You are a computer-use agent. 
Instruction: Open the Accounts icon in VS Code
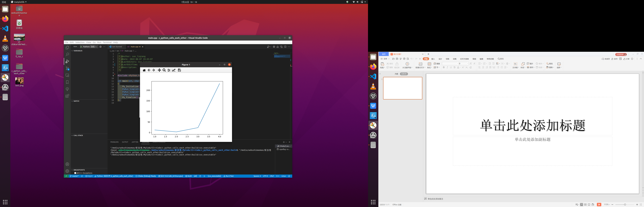(67, 164)
